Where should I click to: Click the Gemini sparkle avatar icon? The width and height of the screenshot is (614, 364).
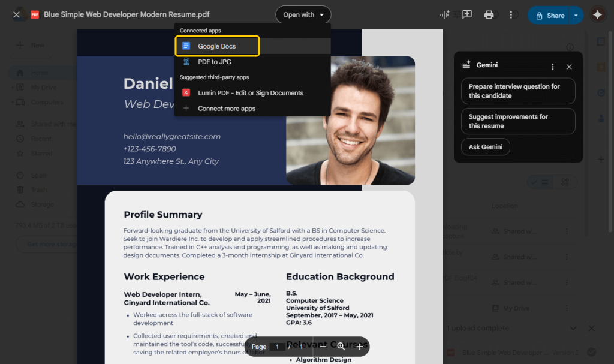tap(597, 15)
